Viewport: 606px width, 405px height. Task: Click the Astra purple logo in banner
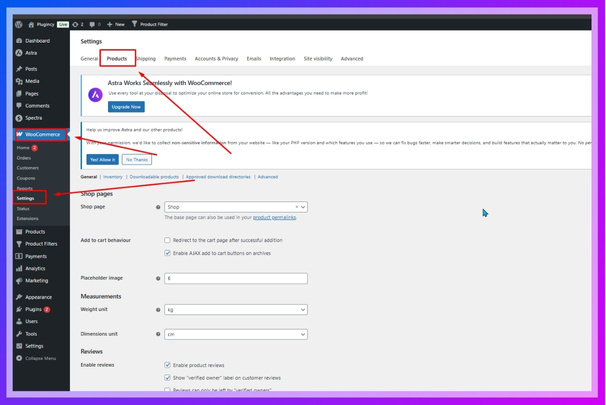point(95,95)
